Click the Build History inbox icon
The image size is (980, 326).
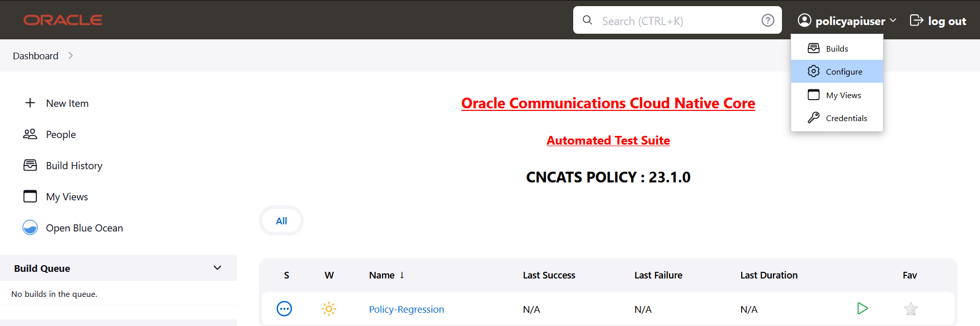[30, 165]
